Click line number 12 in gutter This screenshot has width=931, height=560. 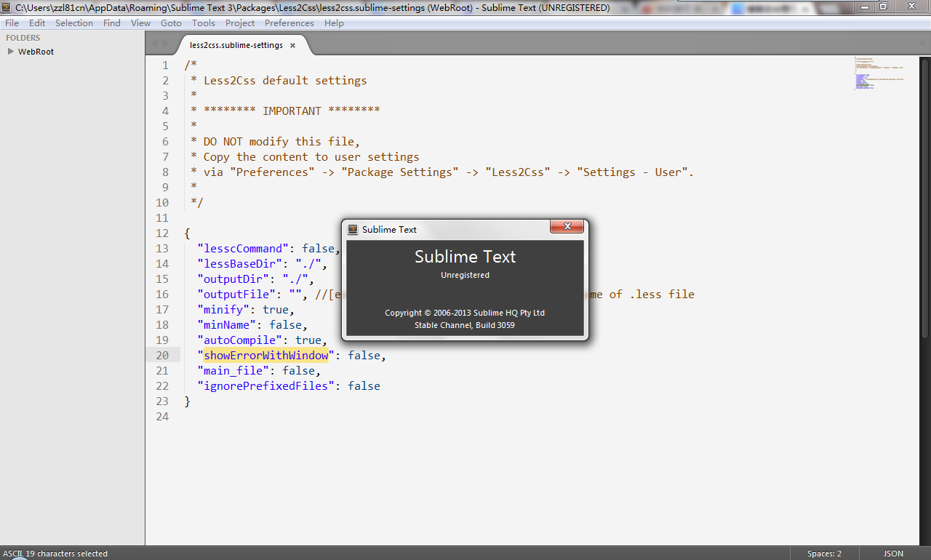tap(162, 233)
